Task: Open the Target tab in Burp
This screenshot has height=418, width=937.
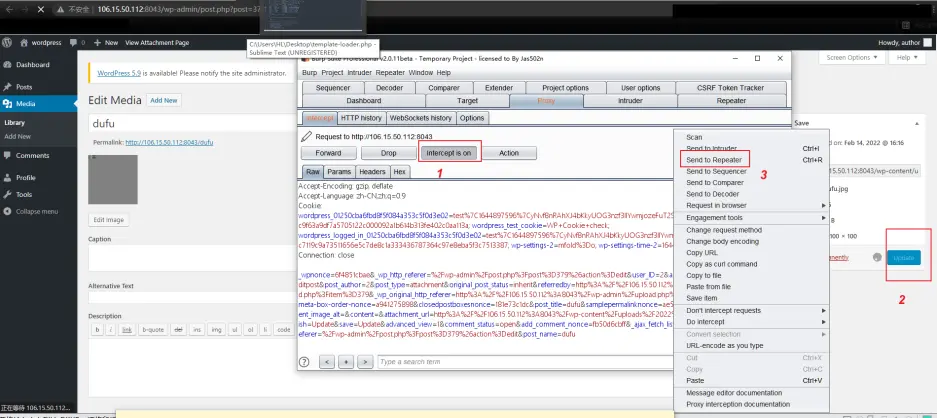Action: point(467,100)
